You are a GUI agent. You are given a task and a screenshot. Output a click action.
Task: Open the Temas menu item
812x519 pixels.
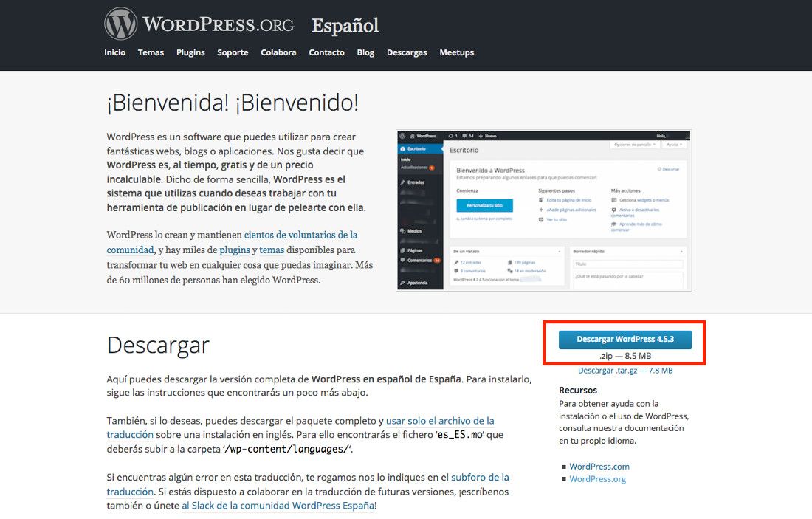coord(151,52)
